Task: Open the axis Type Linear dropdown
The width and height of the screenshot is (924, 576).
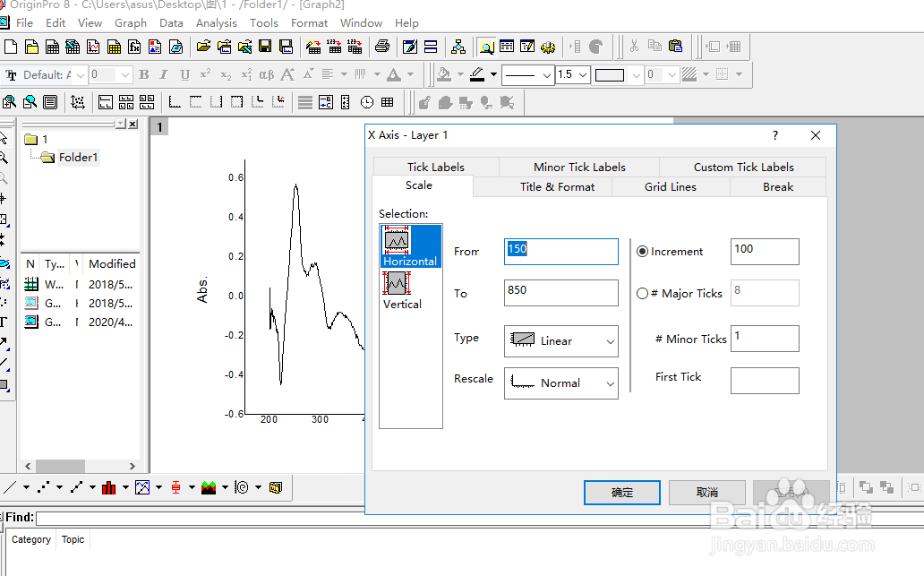Action: (x=561, y=341)
